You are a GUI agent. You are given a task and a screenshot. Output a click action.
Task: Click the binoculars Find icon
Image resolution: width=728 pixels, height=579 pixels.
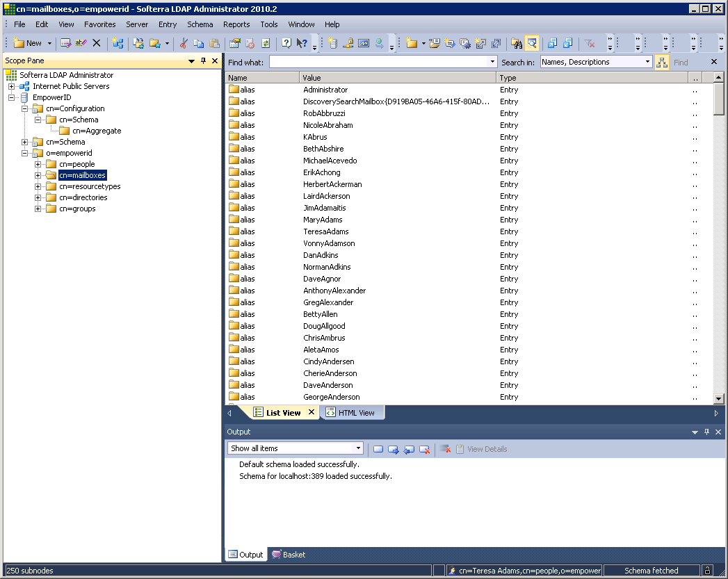pos(516,43)
